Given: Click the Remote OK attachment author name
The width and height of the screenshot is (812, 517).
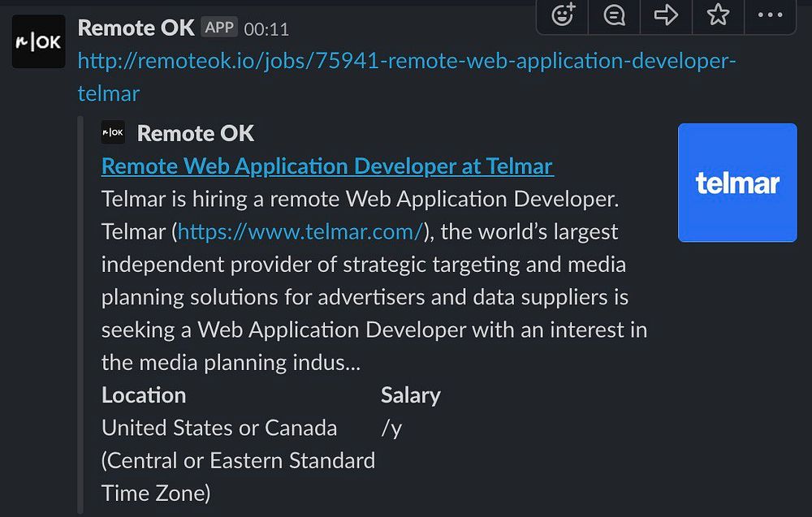Looking at the screenshot, I should coord(196,133).
